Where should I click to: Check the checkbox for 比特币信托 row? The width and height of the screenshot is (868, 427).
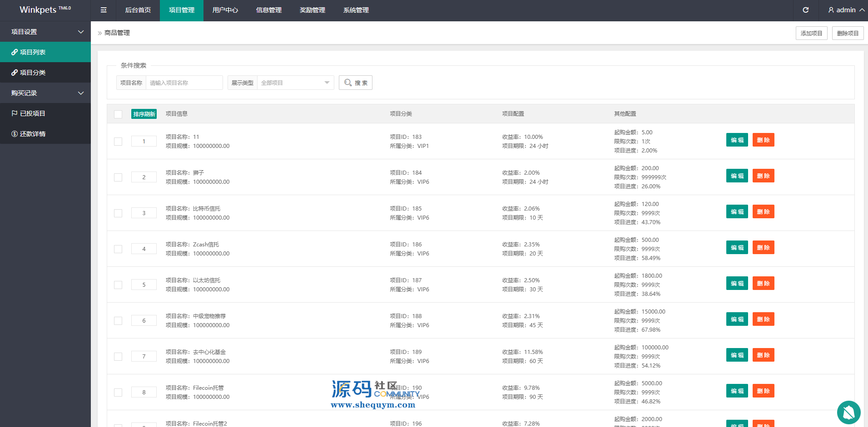(118, 213)
